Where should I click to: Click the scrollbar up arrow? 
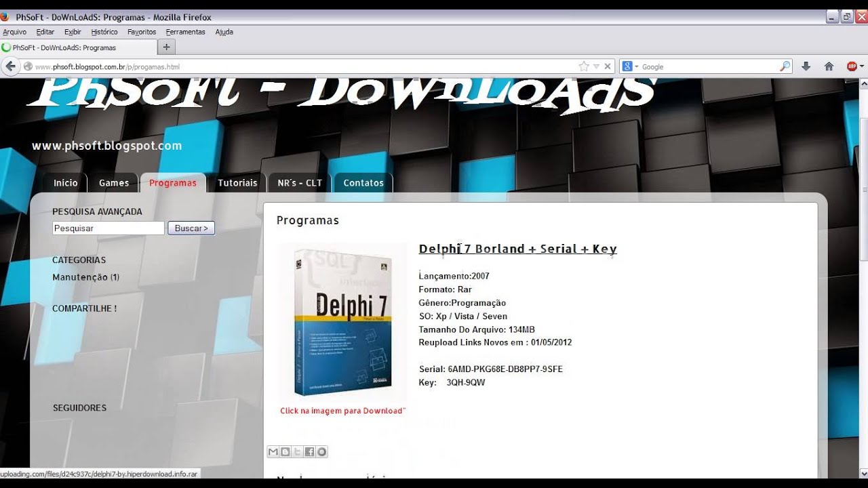click(x=863, y=83)
